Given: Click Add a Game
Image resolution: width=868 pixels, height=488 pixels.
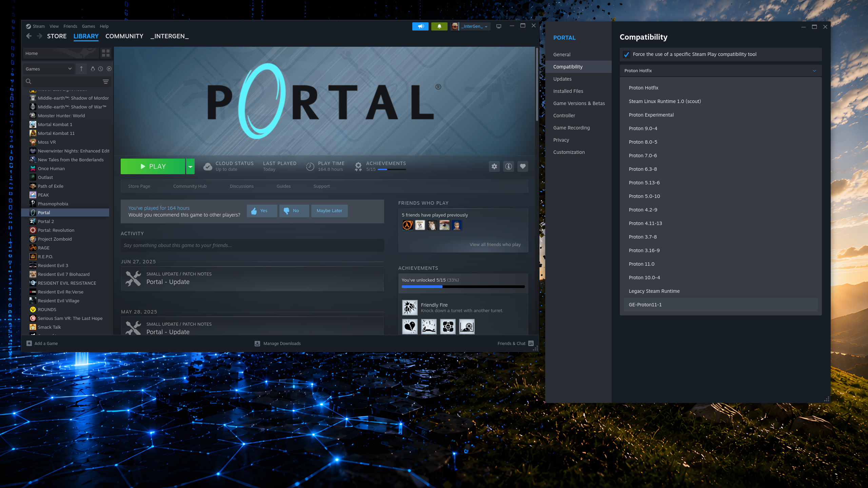Looking at the screenshot, I should [42, 344].
